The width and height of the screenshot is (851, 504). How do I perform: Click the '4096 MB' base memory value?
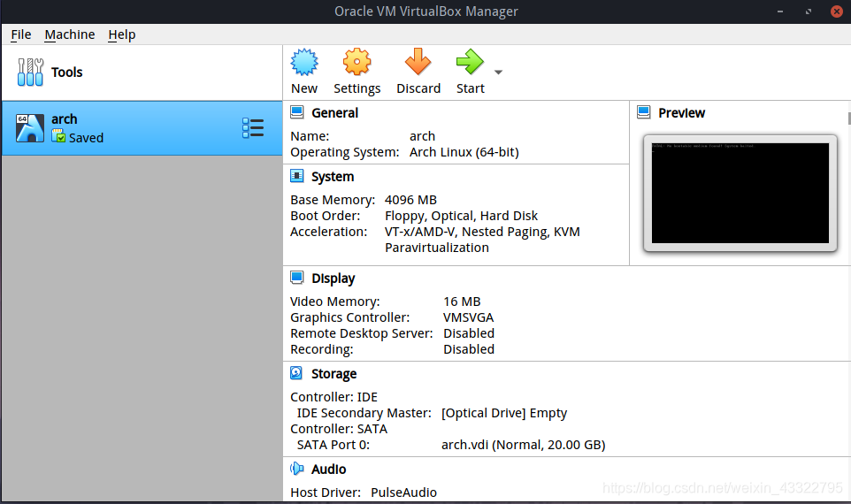point(410,200)
